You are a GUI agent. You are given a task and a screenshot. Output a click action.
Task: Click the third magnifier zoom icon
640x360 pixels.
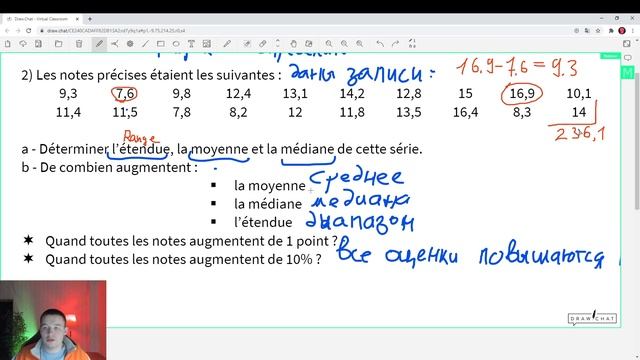click(x=360, y=44)
